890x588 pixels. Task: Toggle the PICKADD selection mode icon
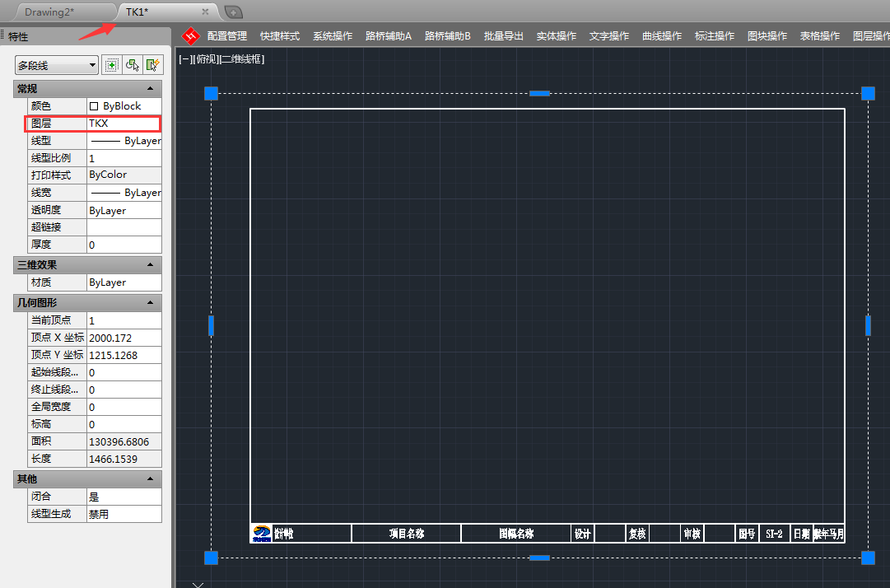pos(112,65)
